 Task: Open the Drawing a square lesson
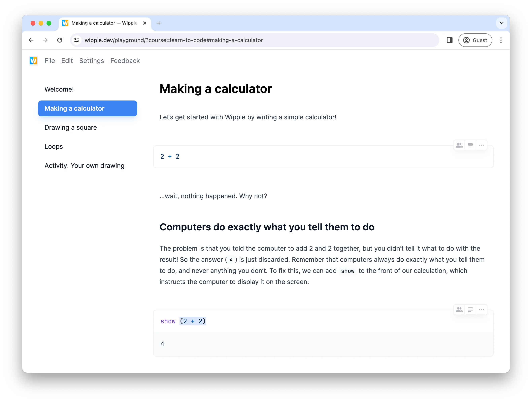click(x=71, y=127)
